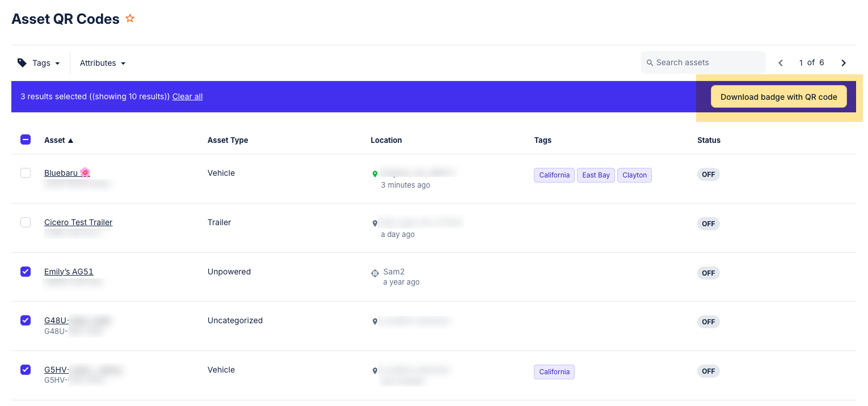The image size is (868, 406).
Task: Click the crosshair location icon beside Sam2
Action: 374,273
